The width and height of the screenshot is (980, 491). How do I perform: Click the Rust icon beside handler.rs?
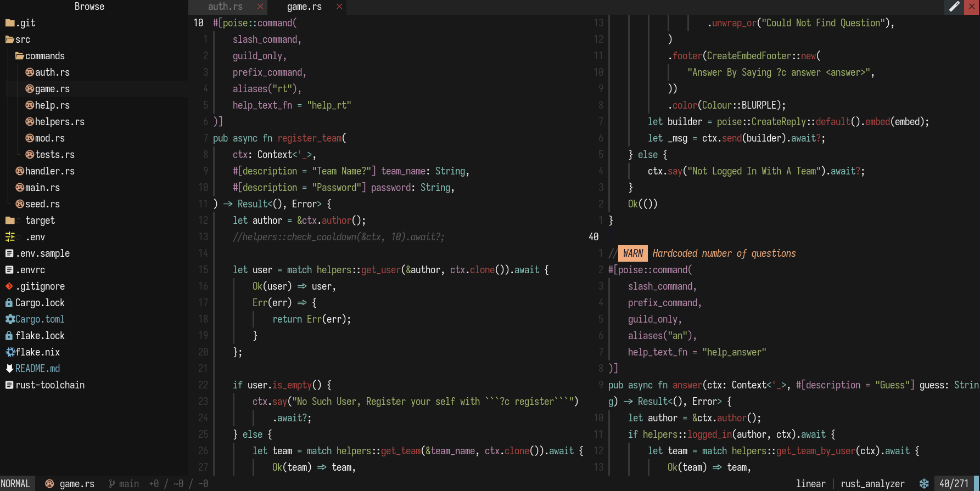click(20, 171)
